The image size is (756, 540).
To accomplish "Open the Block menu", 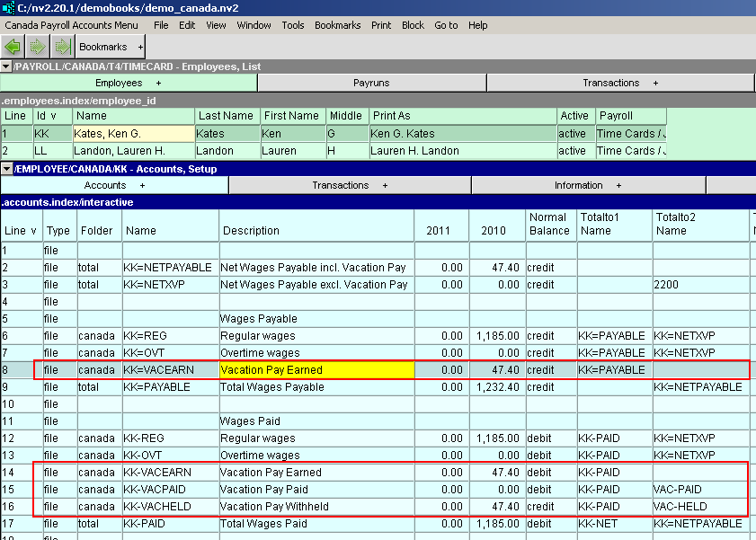I will (x=413, y=25).
